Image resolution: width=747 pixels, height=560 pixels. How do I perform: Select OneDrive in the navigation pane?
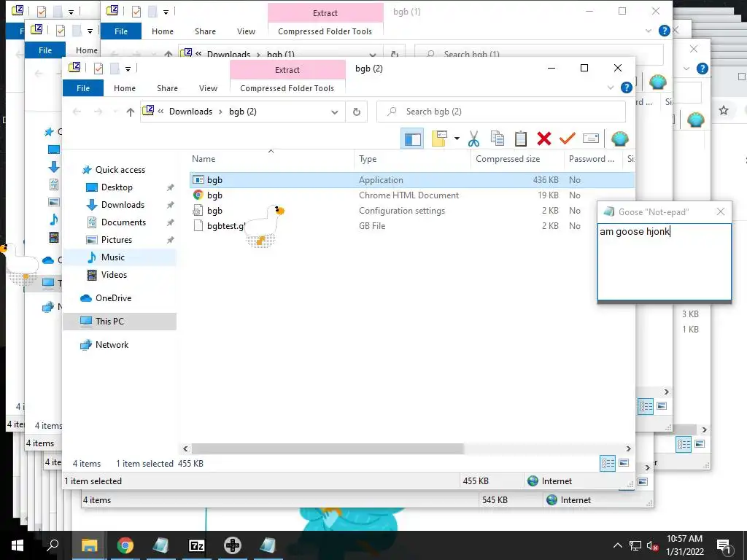pos(113,298)
